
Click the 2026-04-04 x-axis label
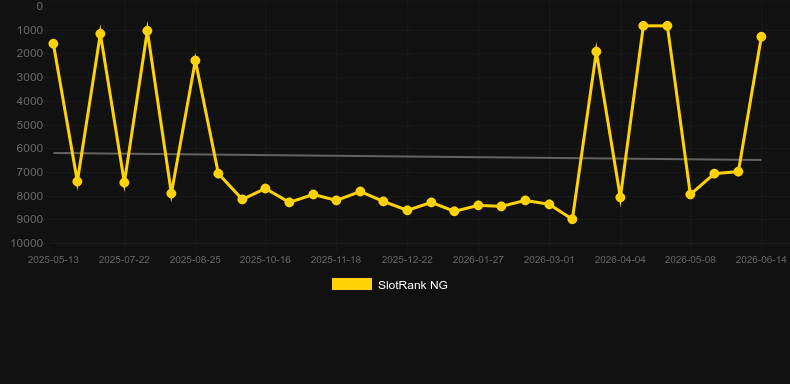point(620,260)
